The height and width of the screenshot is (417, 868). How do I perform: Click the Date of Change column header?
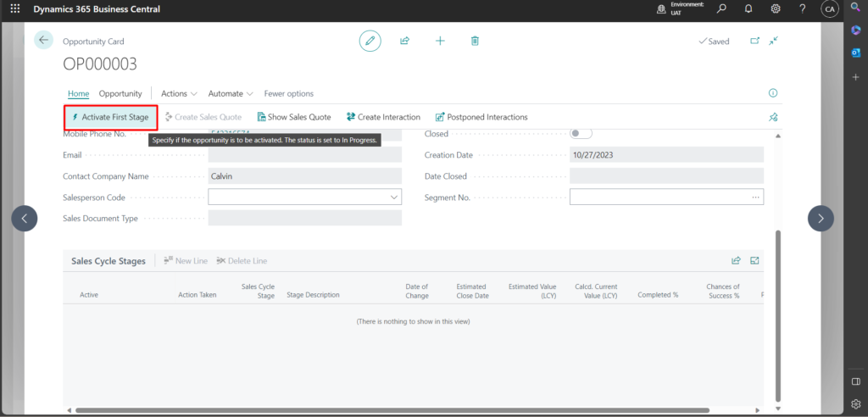417,292
